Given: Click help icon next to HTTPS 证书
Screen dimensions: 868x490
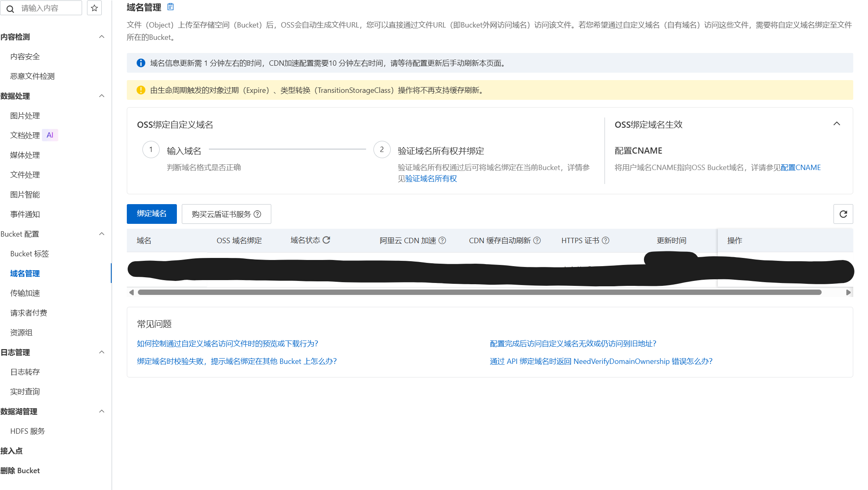Looking at the screenshot, I should tap(605, 240).
